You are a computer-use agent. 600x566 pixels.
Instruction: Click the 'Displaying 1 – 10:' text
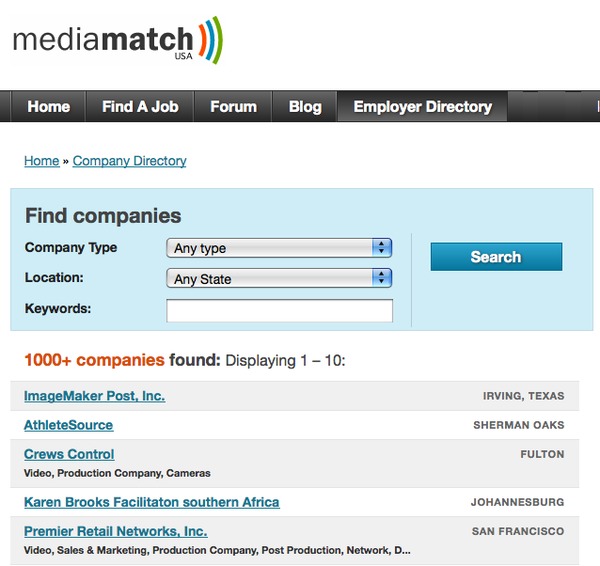(x=285, y=360)
